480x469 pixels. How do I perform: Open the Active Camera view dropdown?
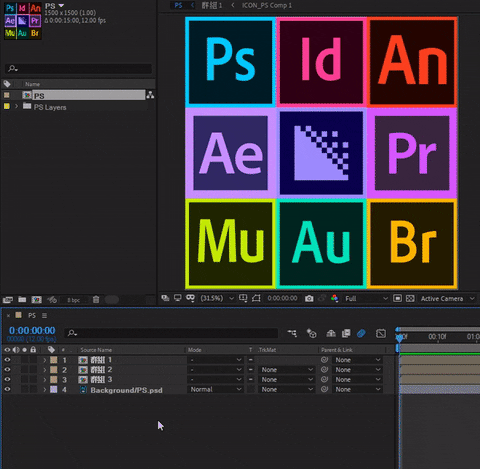pos(447,299)
